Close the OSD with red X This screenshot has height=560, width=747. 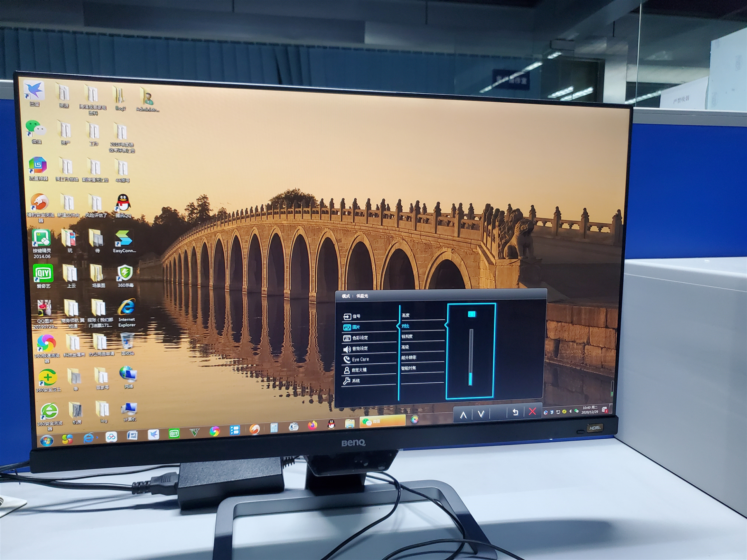[533, 411]
